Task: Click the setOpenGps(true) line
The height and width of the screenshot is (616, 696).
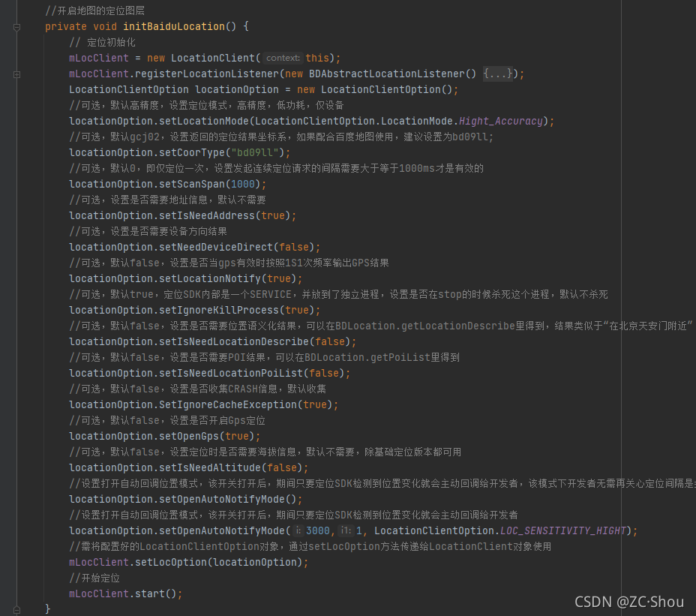Action: (165, 437)
